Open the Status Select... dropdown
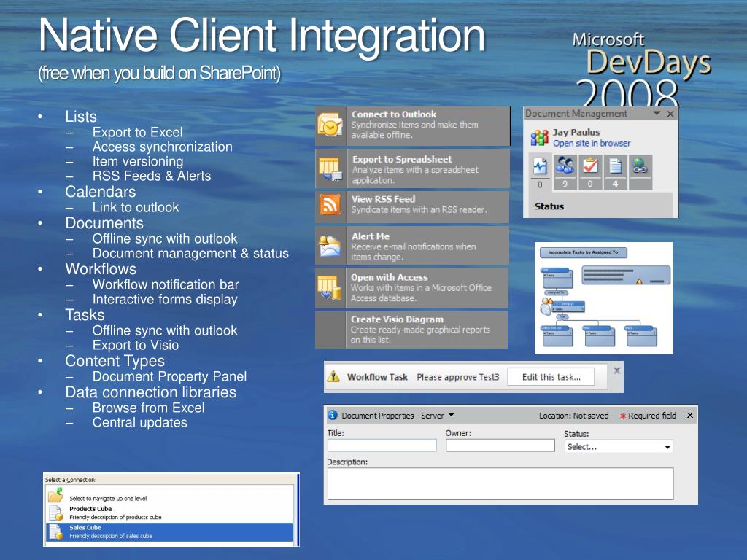Viewport: 747px width, 560px height. (619, 447)
